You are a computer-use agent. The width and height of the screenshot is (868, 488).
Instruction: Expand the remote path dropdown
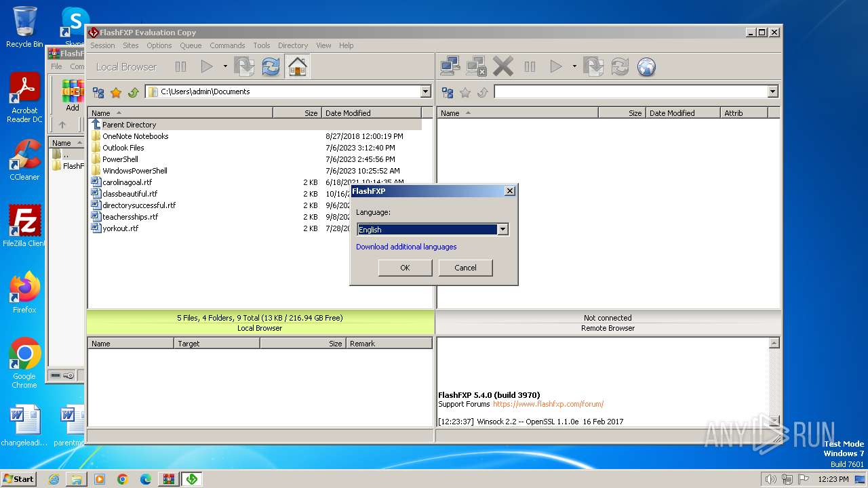coord(772,91)
